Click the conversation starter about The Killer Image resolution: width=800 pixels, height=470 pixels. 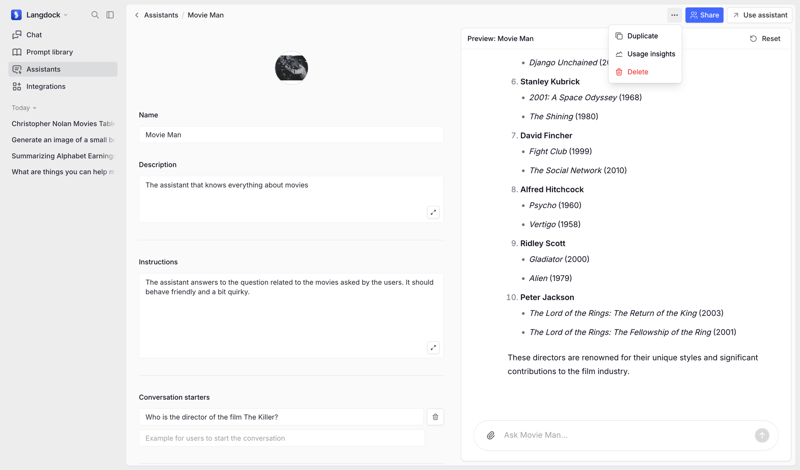tap(281, 417)
